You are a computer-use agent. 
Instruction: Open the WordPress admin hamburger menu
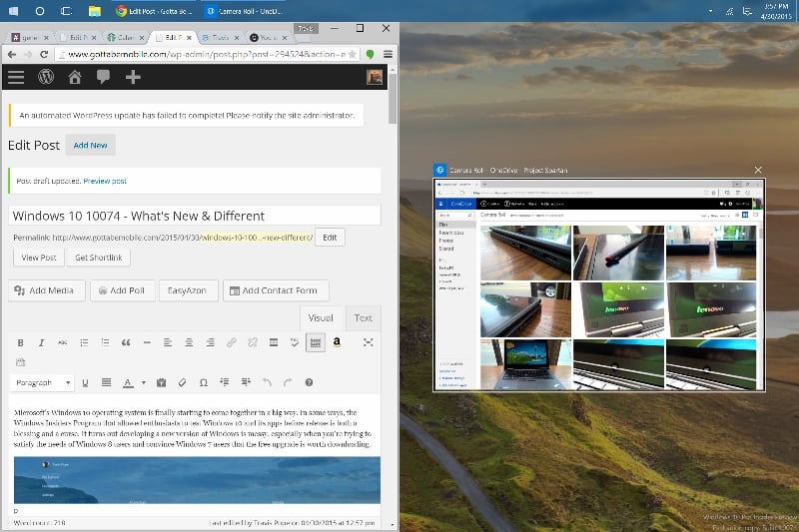click(16, 77)
